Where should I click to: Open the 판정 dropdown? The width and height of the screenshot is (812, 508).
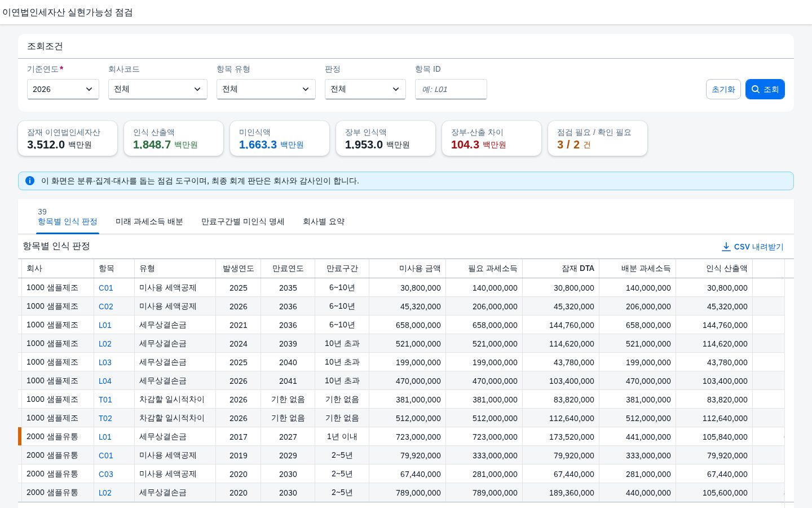(365, 89)
